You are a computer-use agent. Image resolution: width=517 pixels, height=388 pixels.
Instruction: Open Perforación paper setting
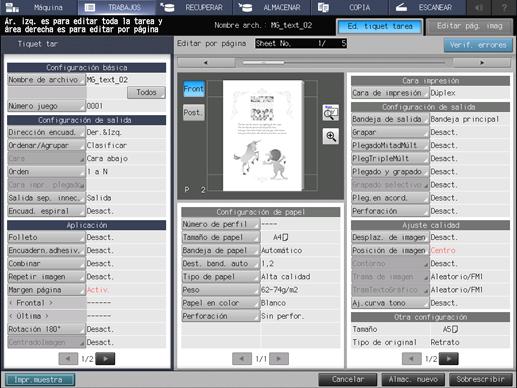tap(221, 316)
